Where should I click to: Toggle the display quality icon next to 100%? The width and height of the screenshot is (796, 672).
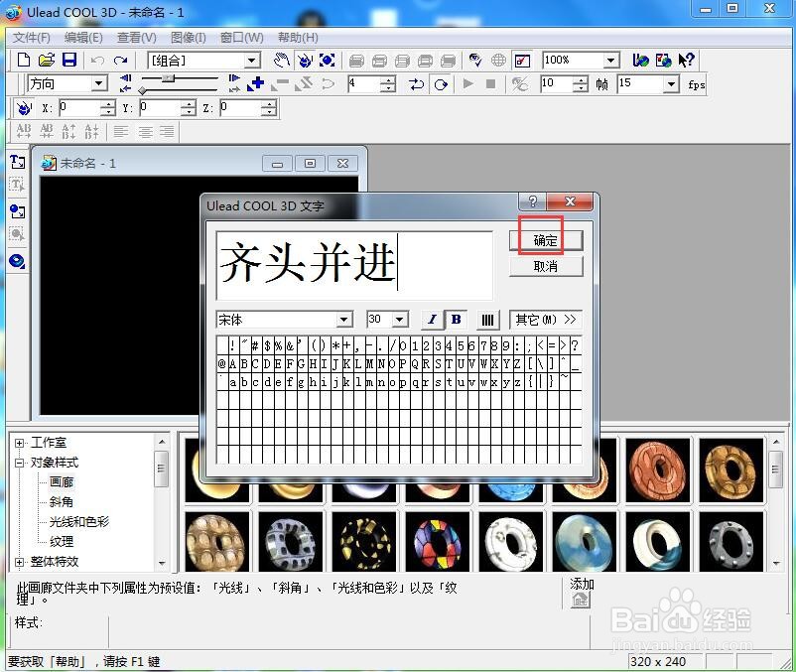(x=522, y=61)
